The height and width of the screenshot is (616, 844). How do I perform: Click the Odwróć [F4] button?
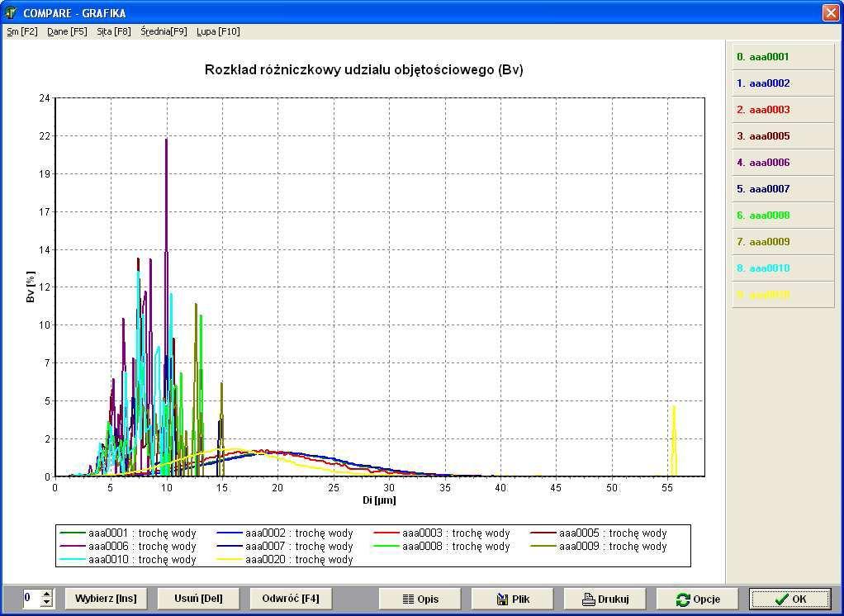click(x=291, y=599)
